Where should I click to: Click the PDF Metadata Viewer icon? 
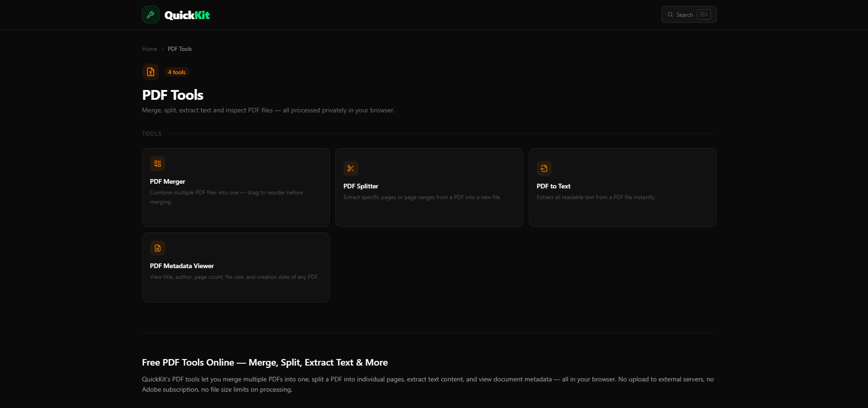click(158, 248)
